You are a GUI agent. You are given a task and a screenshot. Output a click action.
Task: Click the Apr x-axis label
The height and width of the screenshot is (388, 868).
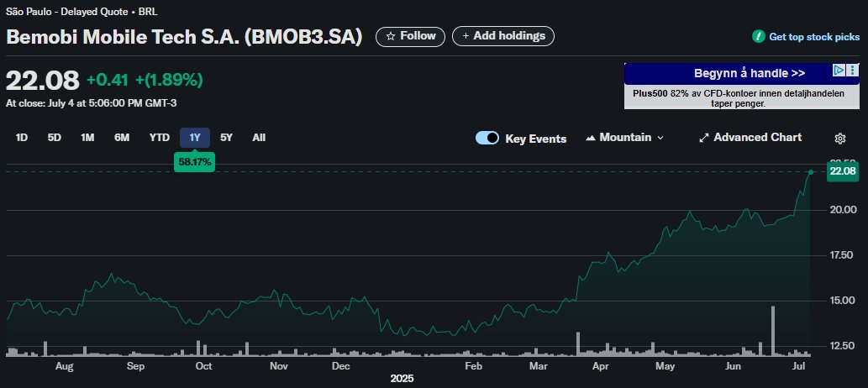[x=600, y=366]
